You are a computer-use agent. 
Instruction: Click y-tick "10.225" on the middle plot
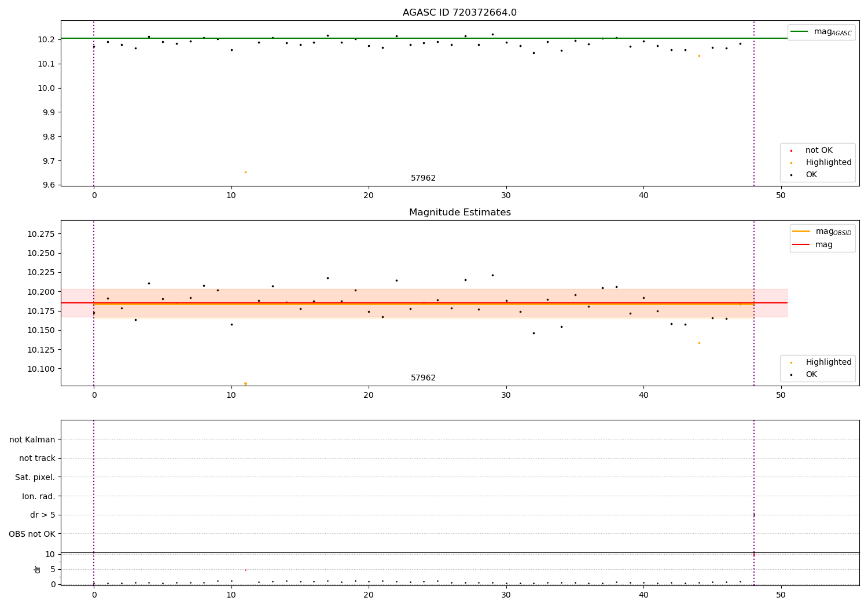click(41, 273)
